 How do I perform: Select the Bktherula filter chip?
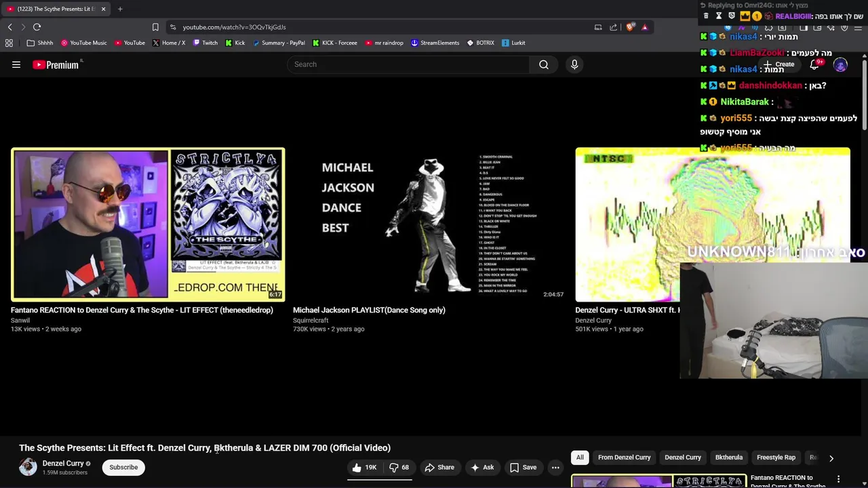click(729, 457)
